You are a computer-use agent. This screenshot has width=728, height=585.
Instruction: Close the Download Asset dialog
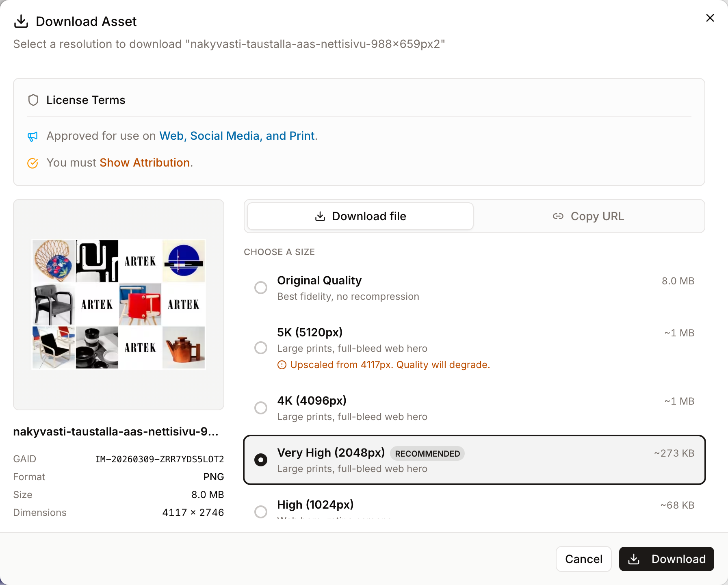710,18
